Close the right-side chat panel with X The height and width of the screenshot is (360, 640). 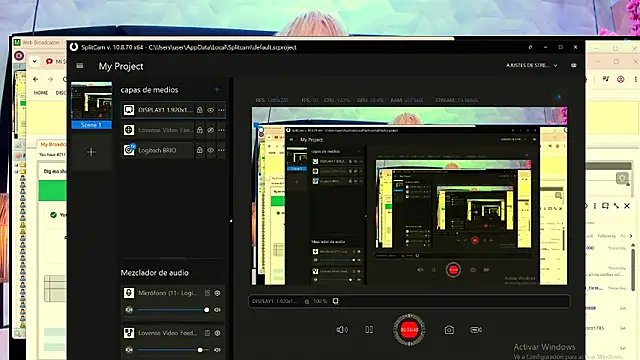[627, 206]
